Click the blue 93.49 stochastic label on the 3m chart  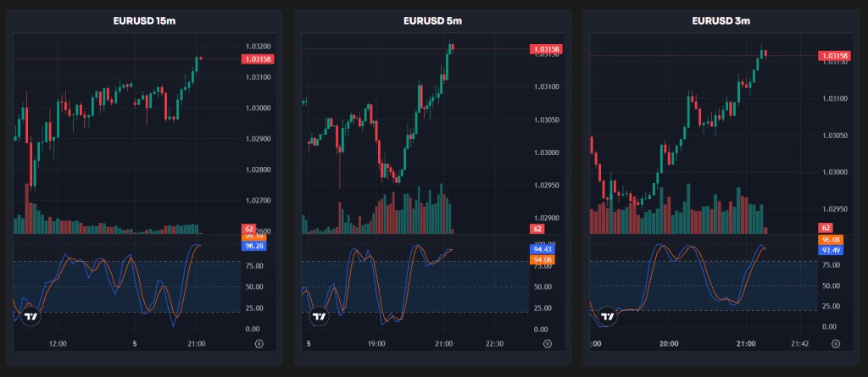[x=831, y=251]
